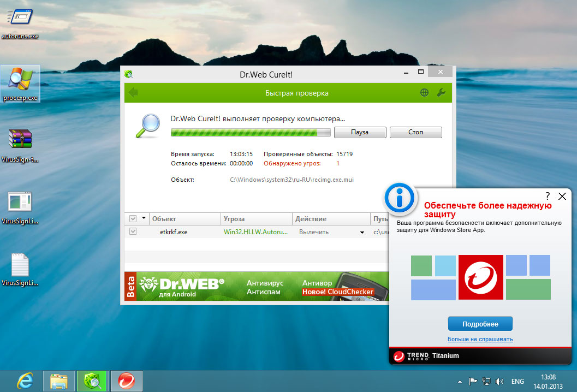Click start time value 13:03:15
Image resolution: width=577 pixels, height=392 pixels.
coord(241,154)
